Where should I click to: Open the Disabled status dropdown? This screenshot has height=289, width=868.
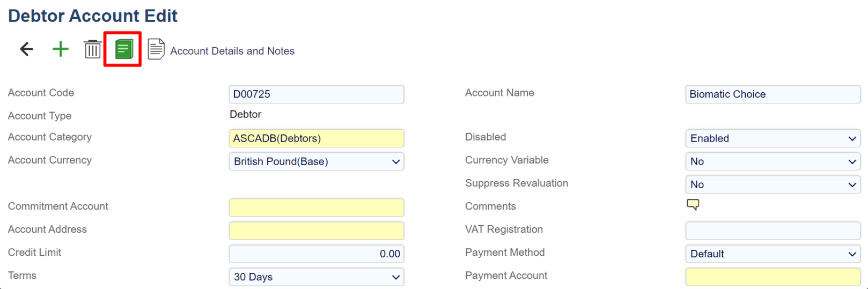point(773,138)
